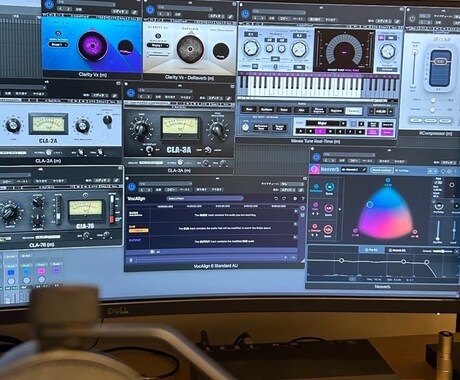Viewport: 460px width, 380px height.
Task: Switch to Neoverb Pre EQ tab
Action: pos(372,250)
